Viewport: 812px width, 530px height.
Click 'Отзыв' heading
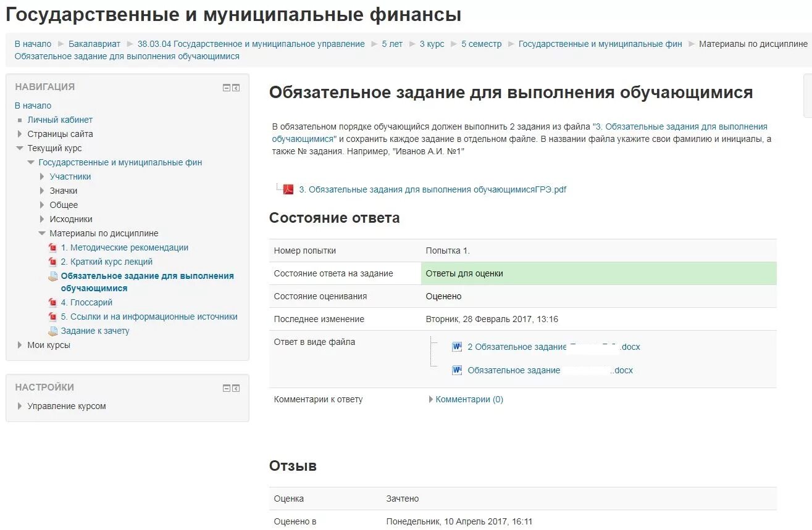(293, 466)
